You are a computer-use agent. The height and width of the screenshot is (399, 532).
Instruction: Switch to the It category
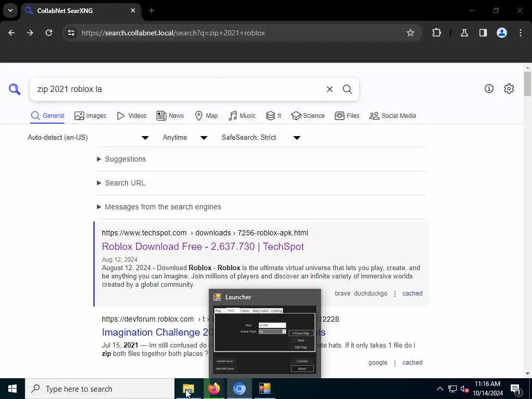coord(273,116)
